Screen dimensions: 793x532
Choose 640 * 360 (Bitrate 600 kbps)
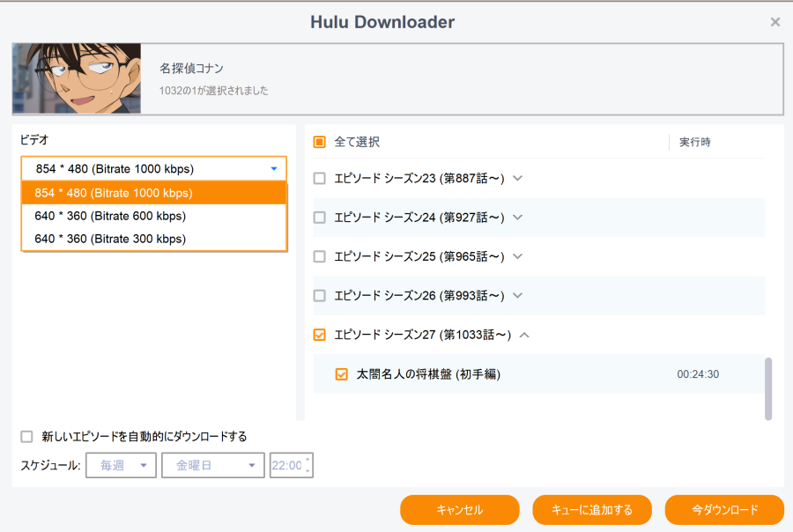(x=153, y=216)
